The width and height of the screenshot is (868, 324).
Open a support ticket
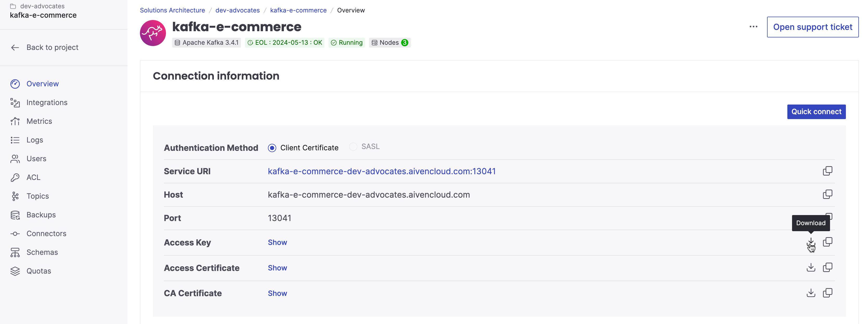[812, 27]
